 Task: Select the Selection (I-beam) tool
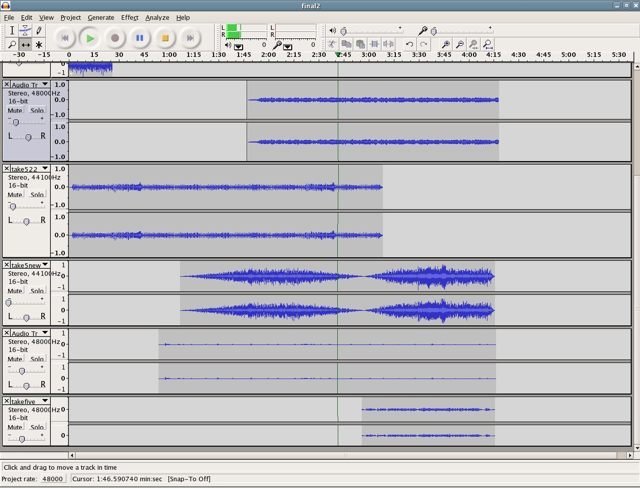pos(12,31)
